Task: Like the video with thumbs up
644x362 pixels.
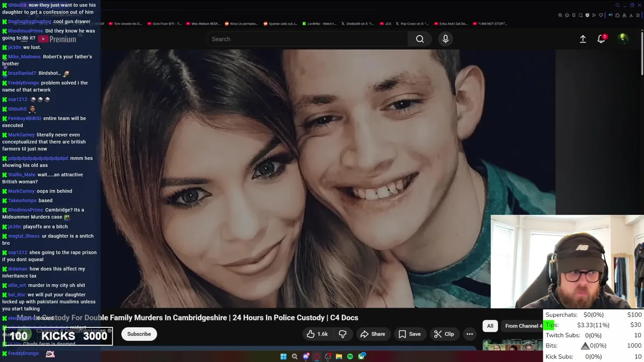Action: (x=317, y=334)
